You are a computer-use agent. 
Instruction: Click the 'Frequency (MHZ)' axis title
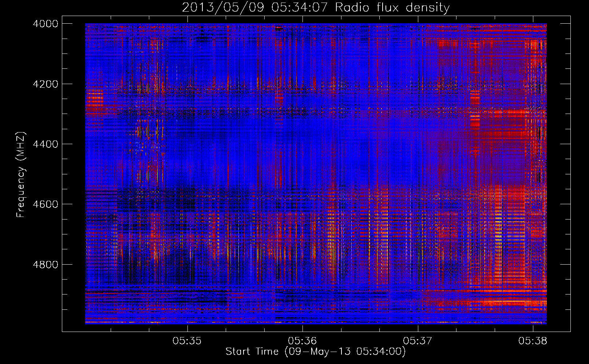[x=21, y=175]
